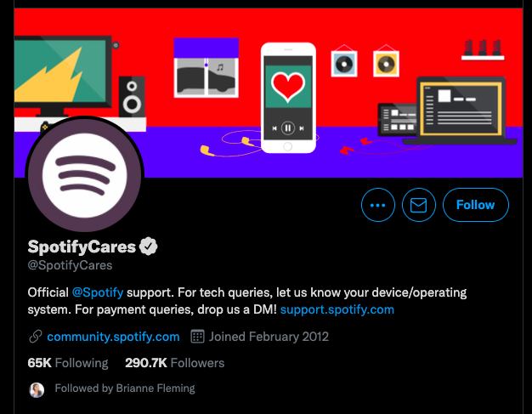Open the @Spotify mention in bio
The height and width of the screenshot is (414, 532).
[x=98, y=292]
